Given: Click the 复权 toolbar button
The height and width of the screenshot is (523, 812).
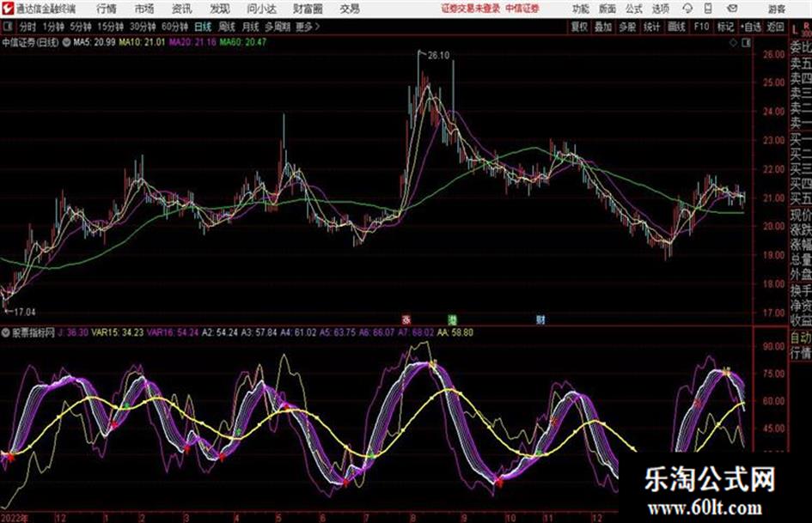Looking at the screenshot, I should coord(579,27).
